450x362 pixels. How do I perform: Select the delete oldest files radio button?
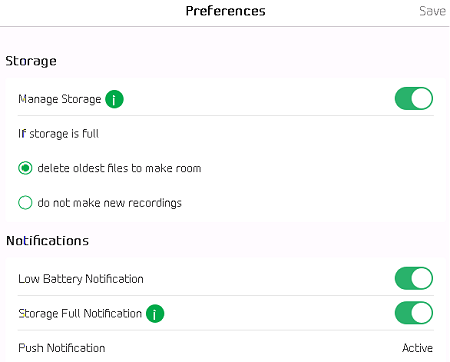tap(25, 168)
